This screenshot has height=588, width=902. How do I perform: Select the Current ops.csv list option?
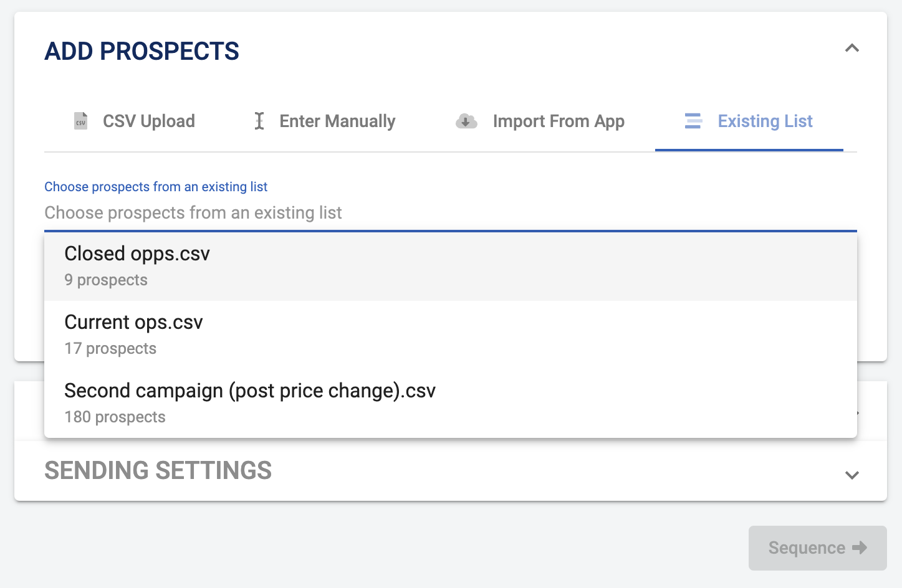pyautogui.click(x=133, y=323)
